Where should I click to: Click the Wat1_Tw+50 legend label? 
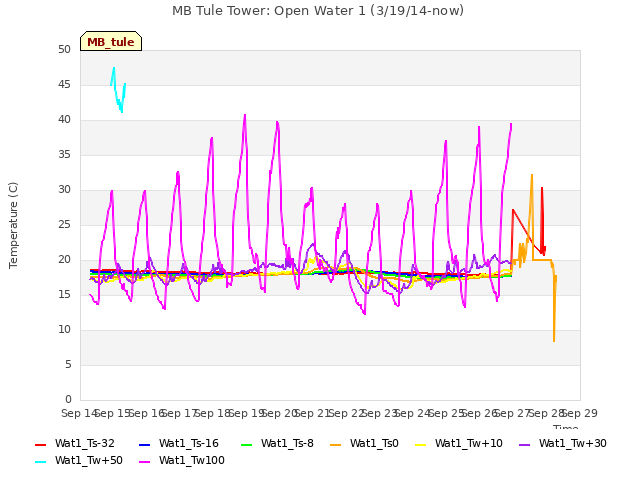pos(89,460)
